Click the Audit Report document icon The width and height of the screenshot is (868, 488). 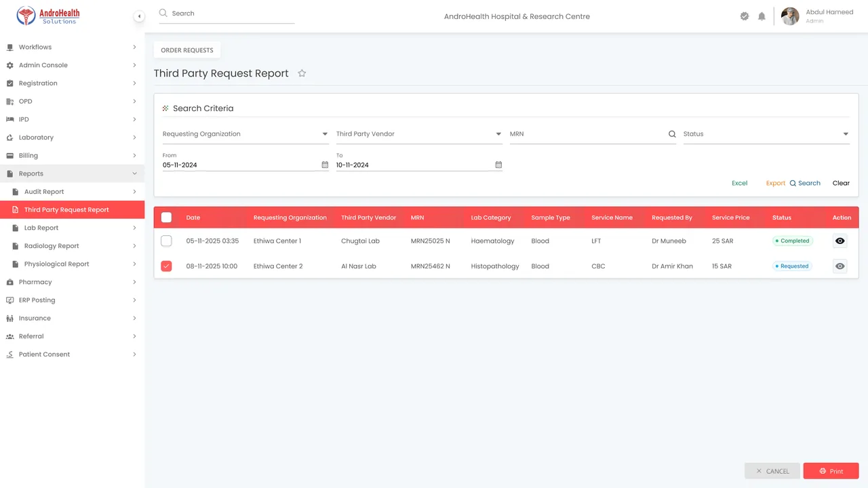coord(16,192)
